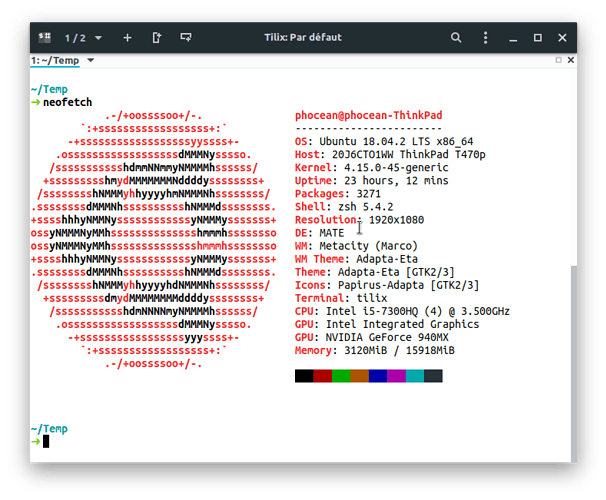The image size is (606, 500).
Task: Click the 'neofetch' command text
Action: (x=68, y=102)
